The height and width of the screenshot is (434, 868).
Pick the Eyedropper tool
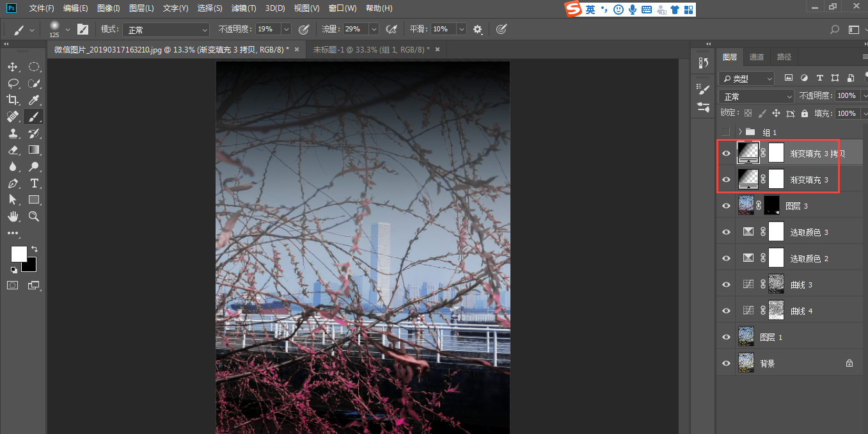point(35,100)
